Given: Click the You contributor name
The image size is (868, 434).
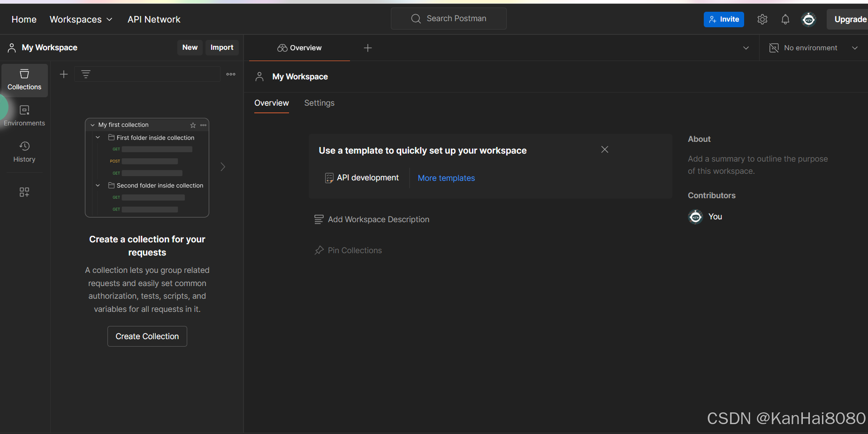Looking at the screenshot, I should click(715, 217).
